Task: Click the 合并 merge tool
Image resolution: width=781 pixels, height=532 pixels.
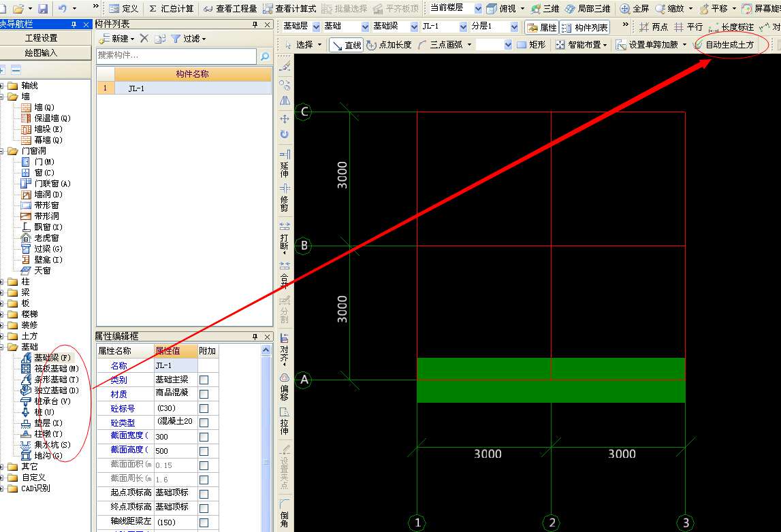Action: coord(285,275)
